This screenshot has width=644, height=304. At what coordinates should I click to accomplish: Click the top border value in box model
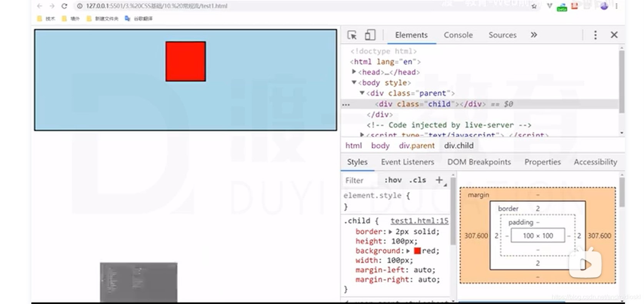click(538, 209)
